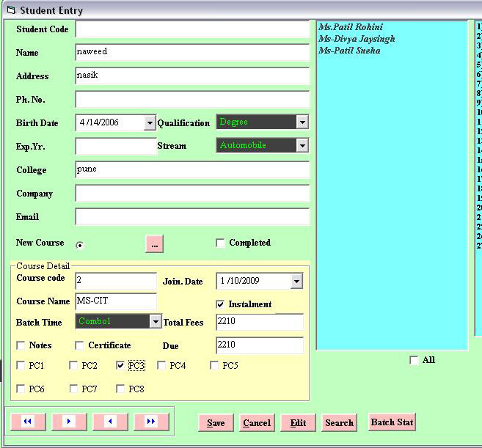This screenshot has width=482, height=448.
Task: Focus the Ph. No. field
Action: pos(192,99)
